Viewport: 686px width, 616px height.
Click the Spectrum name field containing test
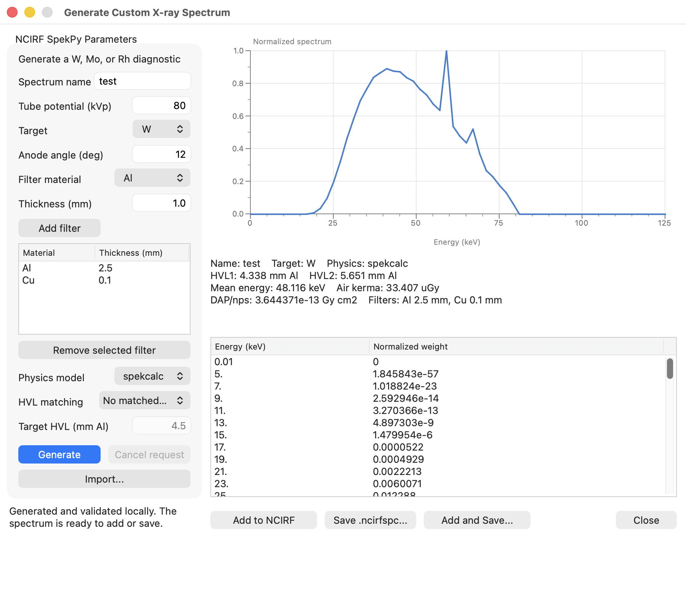tap(143, 81)
